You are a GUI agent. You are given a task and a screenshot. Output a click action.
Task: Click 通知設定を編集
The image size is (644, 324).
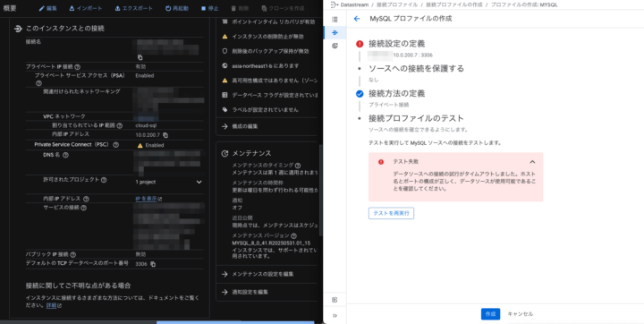245,292
